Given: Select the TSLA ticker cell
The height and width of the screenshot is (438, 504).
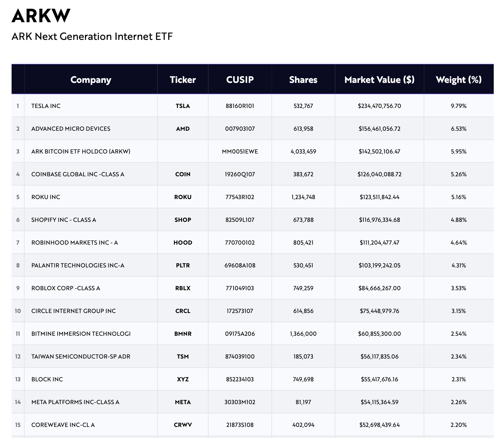Looking at the screenshot, I should 183,106.
